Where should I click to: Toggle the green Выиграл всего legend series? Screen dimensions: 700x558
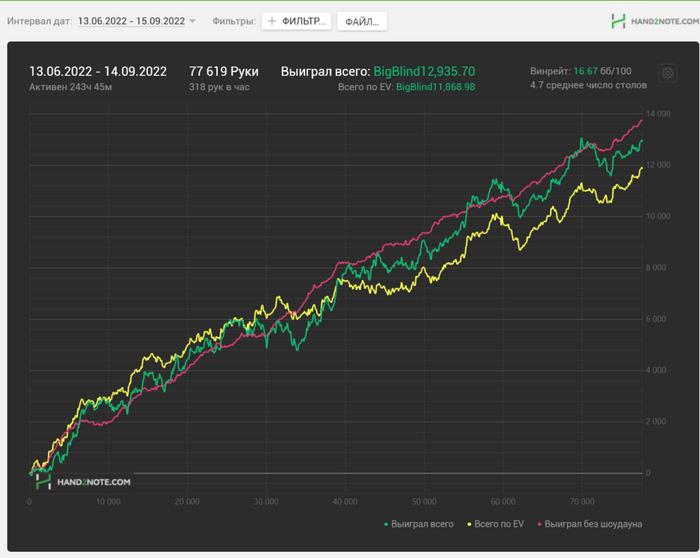tap(418, 524)
